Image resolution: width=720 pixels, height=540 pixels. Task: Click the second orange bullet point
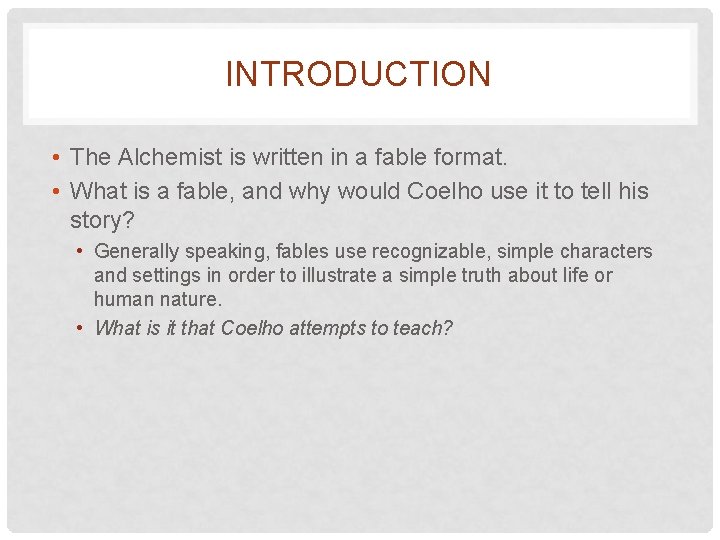pos(56,191)
